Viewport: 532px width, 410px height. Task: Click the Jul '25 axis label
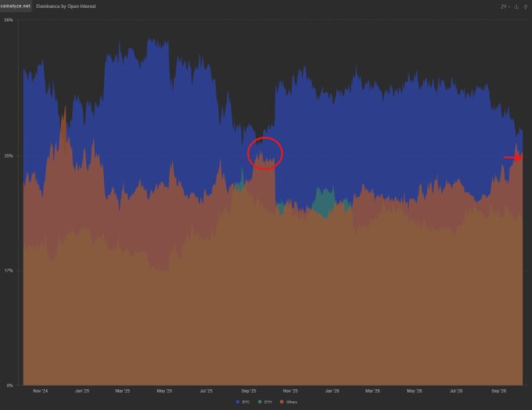pyautogui.click(x=206, y=391)
